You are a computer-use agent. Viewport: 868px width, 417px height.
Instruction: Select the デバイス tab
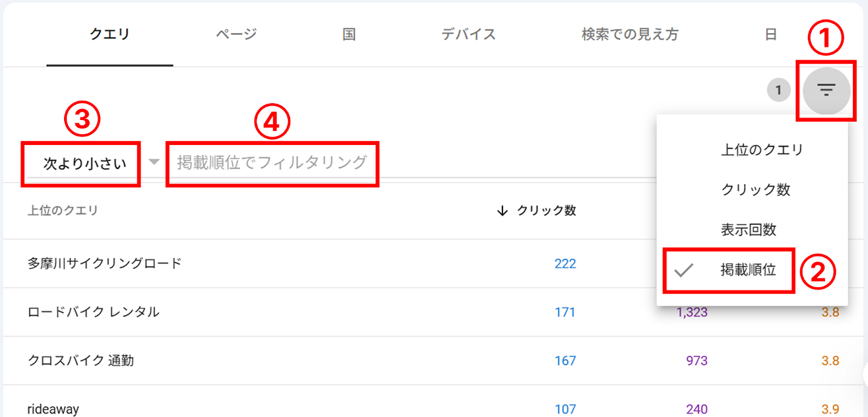tap(468, 34)
